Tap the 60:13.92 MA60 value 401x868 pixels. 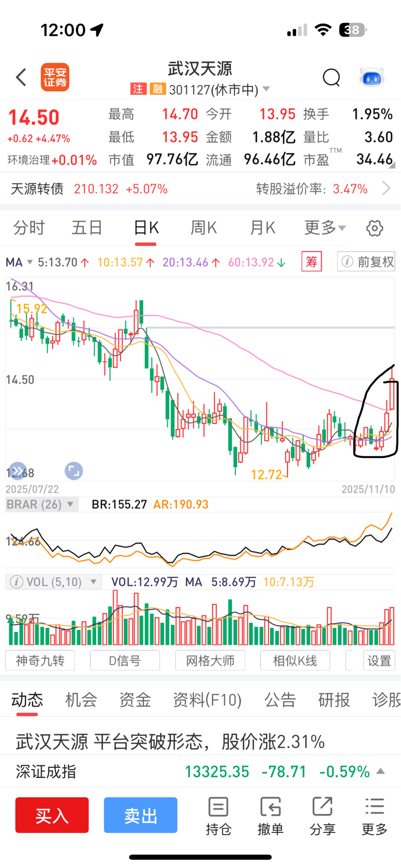[x=257, y=262]
